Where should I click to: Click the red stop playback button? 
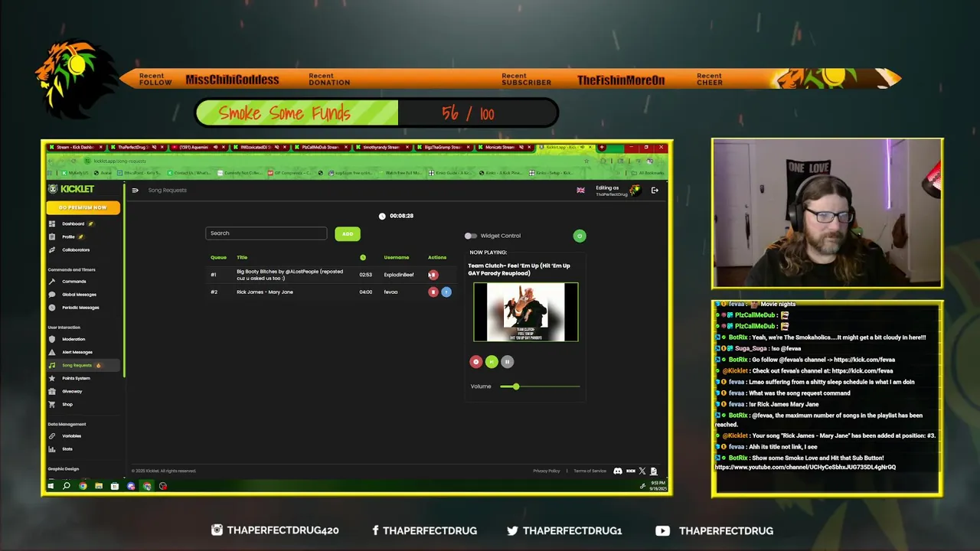click(476, 362)
